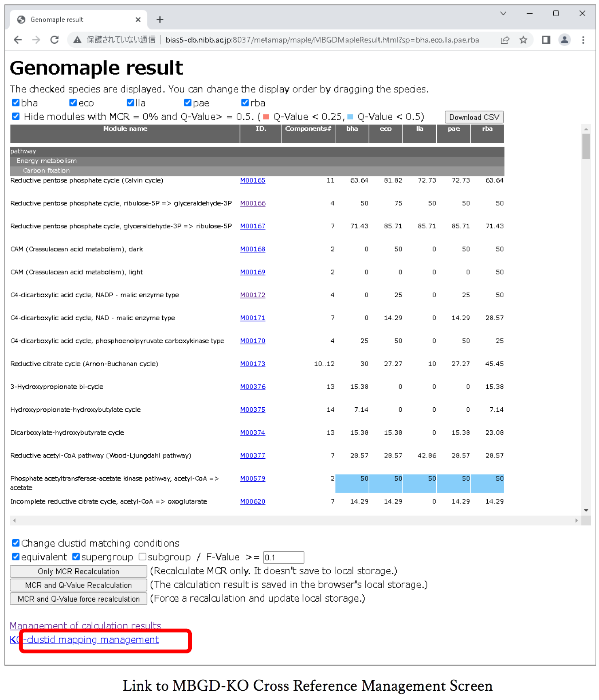Image resolution: width=599 pixels, height=700 pixels.
Task: Click the Download CSV button
Action: point(474,117)
